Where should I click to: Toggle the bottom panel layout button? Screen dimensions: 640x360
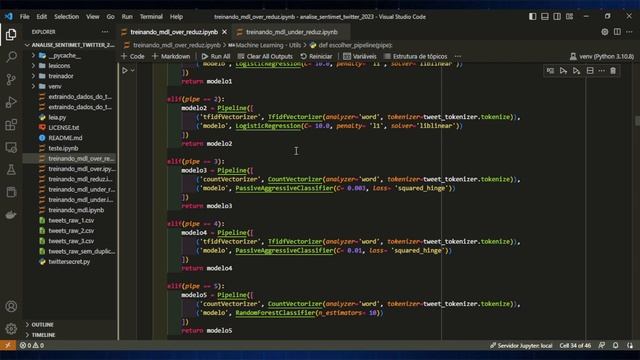pos(545,16)
